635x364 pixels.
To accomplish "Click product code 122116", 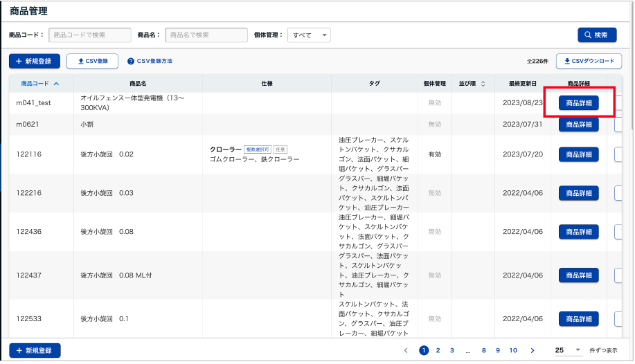I will coord(29,154).
